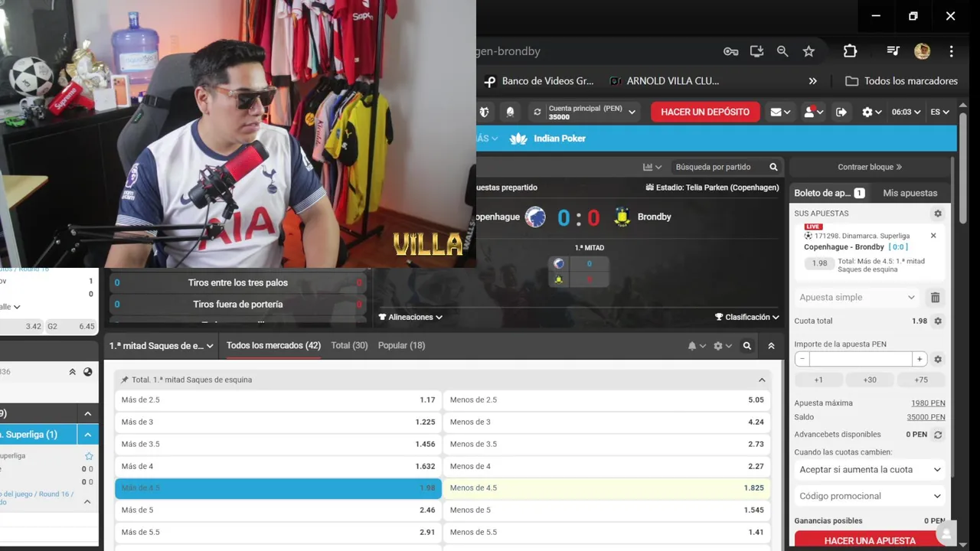The image size is (980, 551).
Task: Open the browser password key icon
Action: tap(730, 51)
